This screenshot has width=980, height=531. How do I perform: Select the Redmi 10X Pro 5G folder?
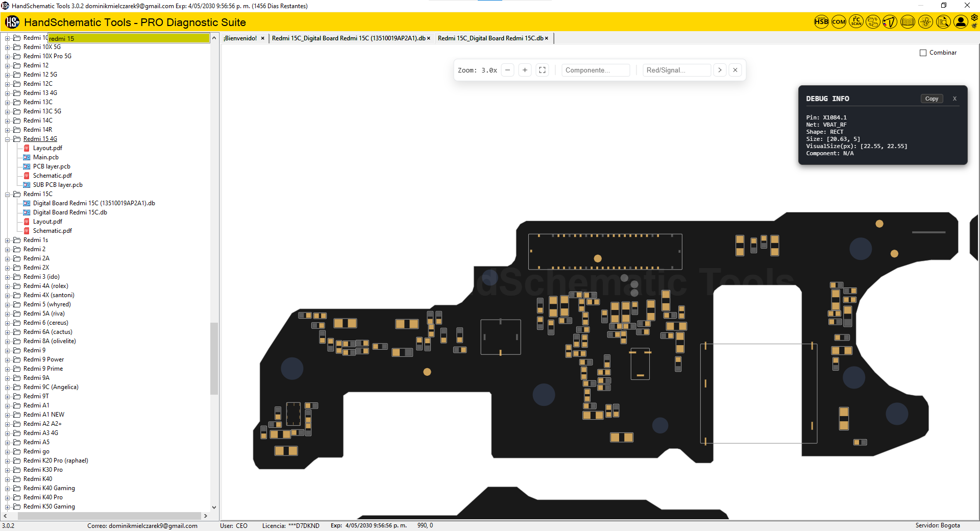47,56
